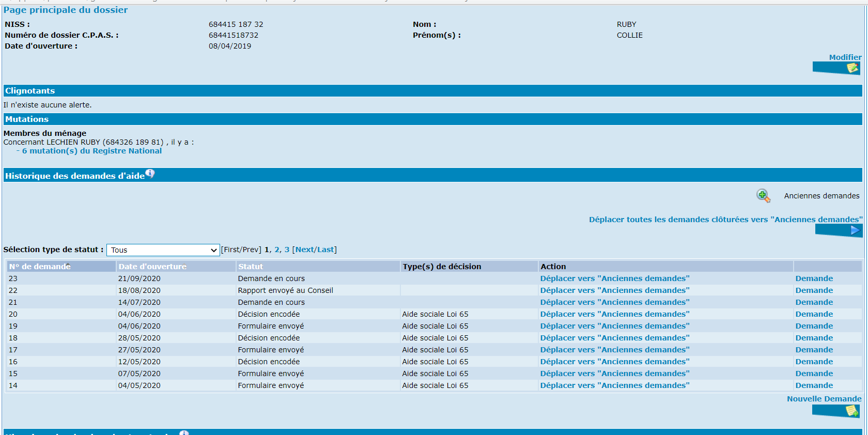Open Demande link for request 19

click(814, 326)
